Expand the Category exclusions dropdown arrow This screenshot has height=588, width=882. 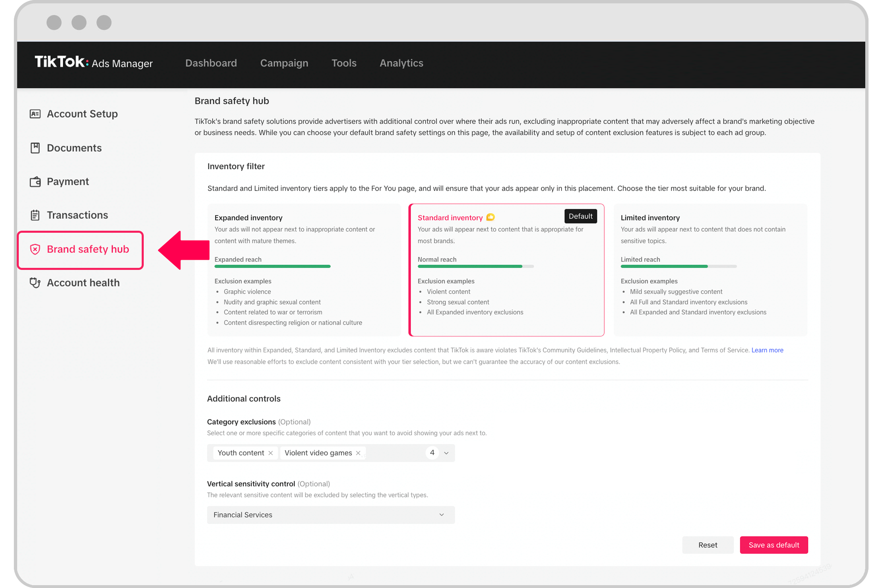coord(446,453)
